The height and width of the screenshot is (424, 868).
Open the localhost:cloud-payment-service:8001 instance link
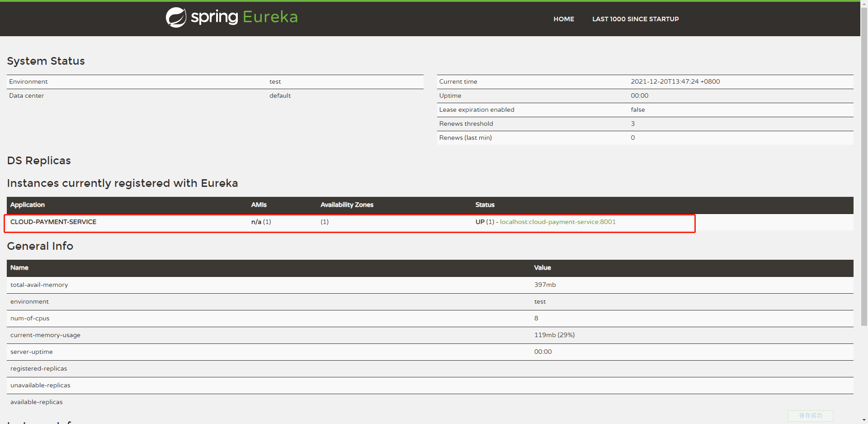pos(557,222)
